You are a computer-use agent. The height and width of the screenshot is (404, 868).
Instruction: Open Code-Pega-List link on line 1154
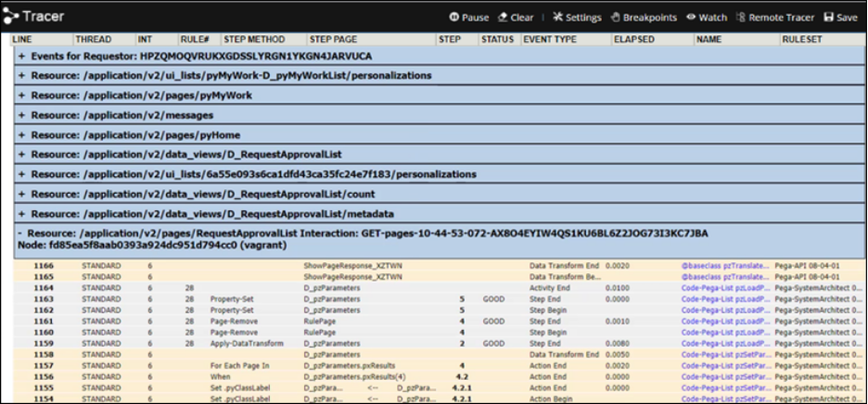pos(724,398)
